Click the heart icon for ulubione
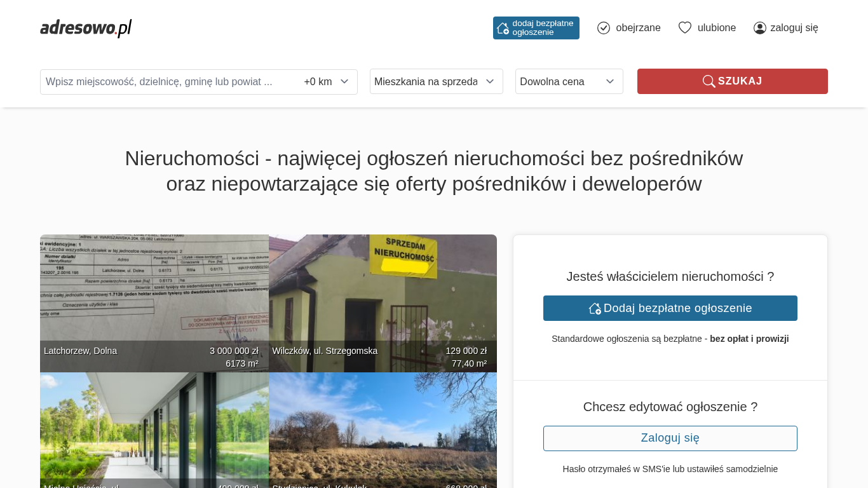The width and height of the screenshot is (868, 488). [x=684, y=28]
